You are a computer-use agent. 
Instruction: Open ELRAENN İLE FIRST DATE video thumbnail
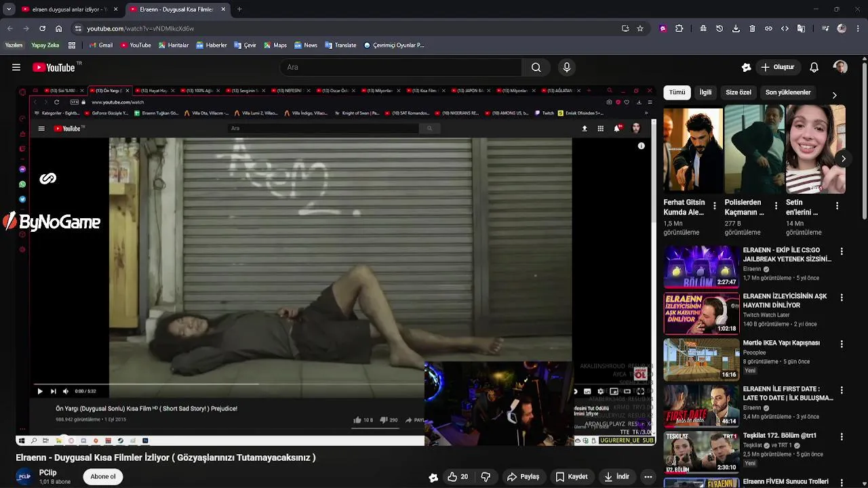tap(701, 407)
